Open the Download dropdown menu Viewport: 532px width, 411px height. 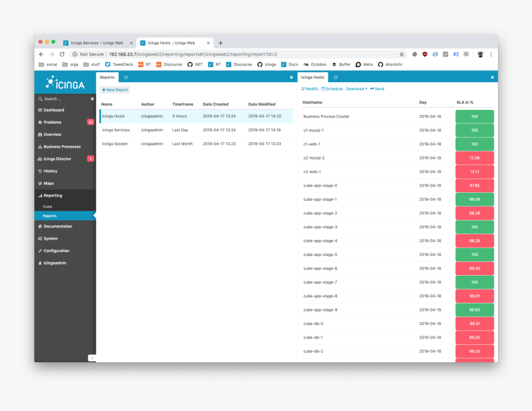(x=356, y=89)
